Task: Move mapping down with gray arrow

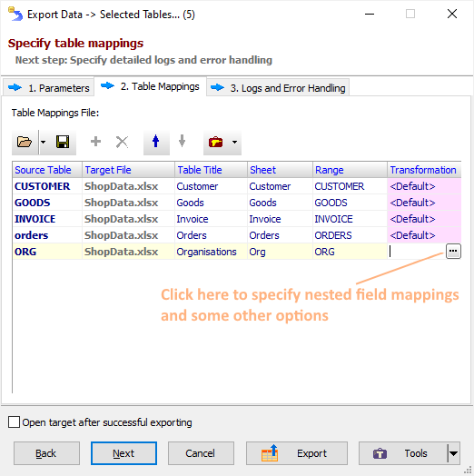Action: (x=183, y=142)
